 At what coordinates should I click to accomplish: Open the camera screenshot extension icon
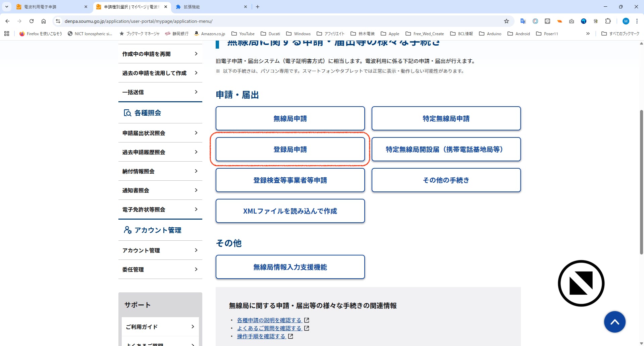pos(572,21)
